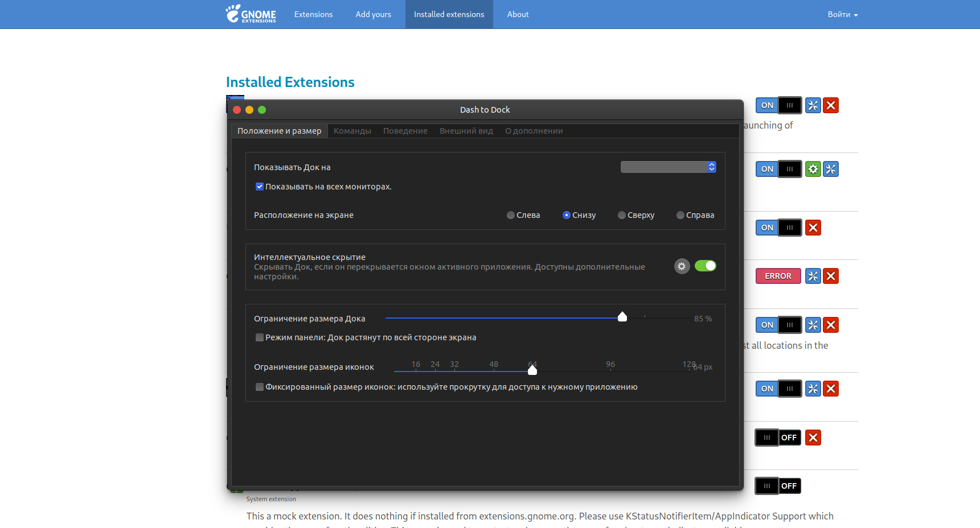Open the Показывать Док на combo box
This screenshot has width=980, height=528.
pyautogui.click(x=669, y=167)
